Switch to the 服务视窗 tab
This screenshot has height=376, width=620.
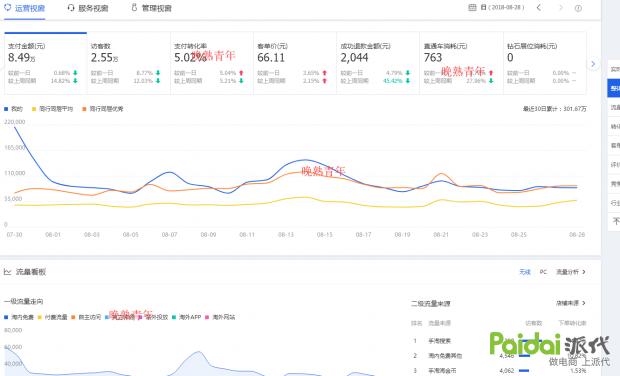88,8
